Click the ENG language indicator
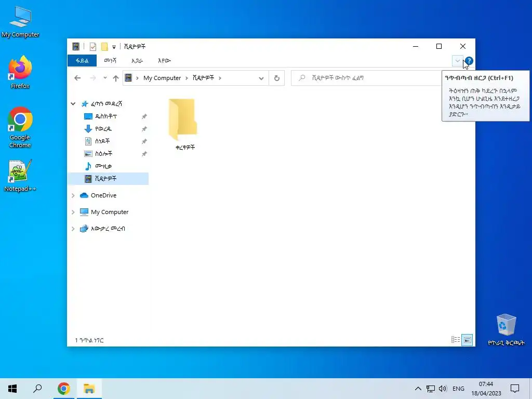 click(458, 389)
